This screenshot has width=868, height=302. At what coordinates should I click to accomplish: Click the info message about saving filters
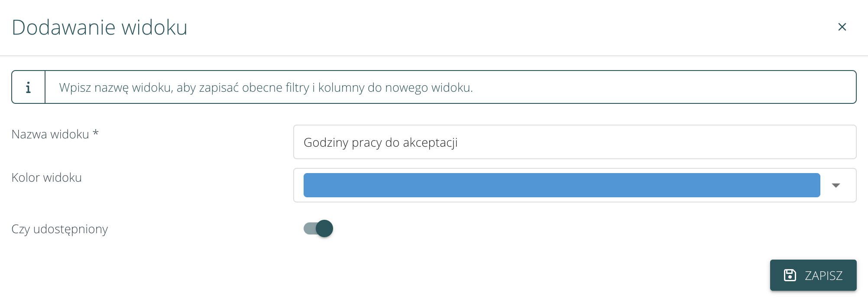(266, 88)
